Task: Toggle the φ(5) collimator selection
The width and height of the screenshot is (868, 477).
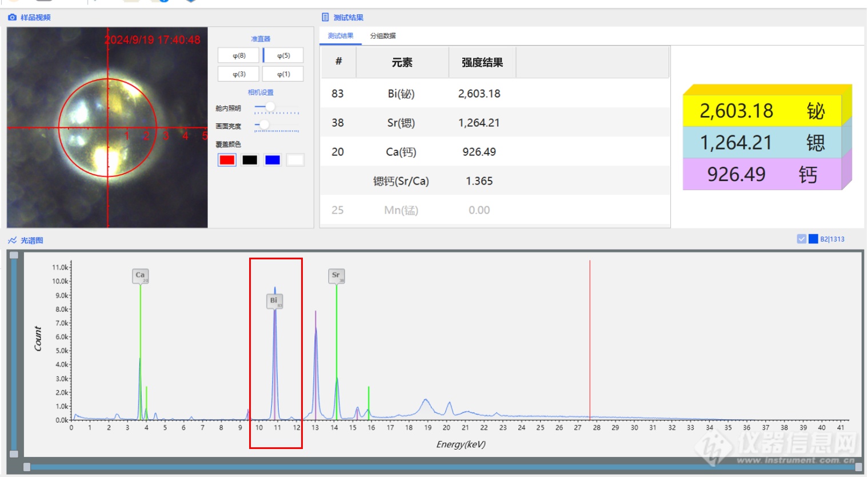Action: pyautogui.click(x=282, y=55)
